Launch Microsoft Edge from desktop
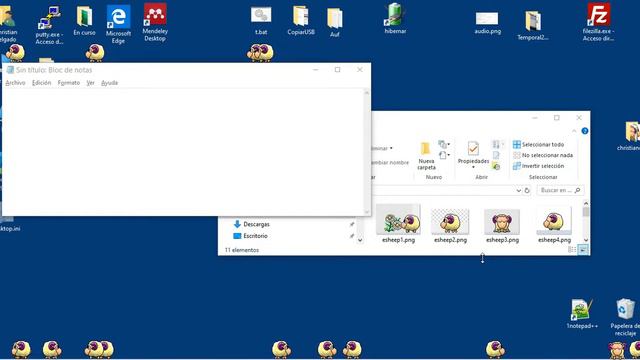 tap(118, 24)
